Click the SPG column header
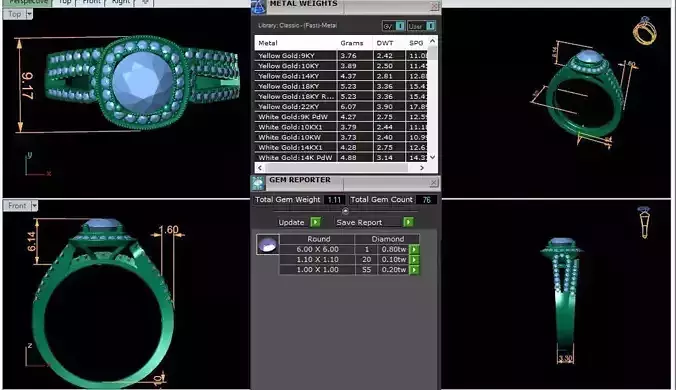 416,43
